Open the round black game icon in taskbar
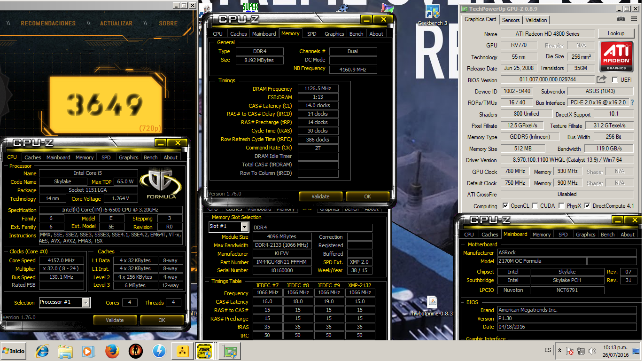Screen dimensions: 644x361 136,351
